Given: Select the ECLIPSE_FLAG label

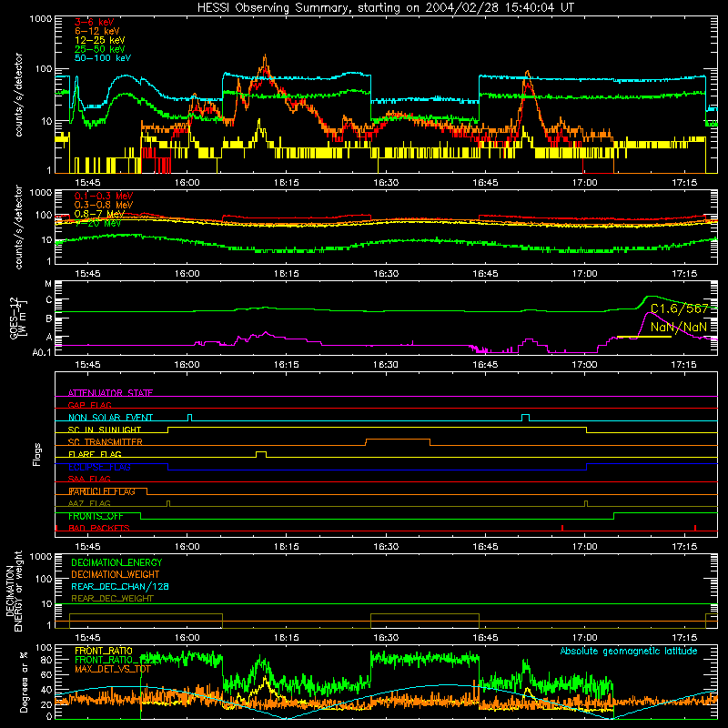Looking at the screenshot, I should (x=100, y=467).
